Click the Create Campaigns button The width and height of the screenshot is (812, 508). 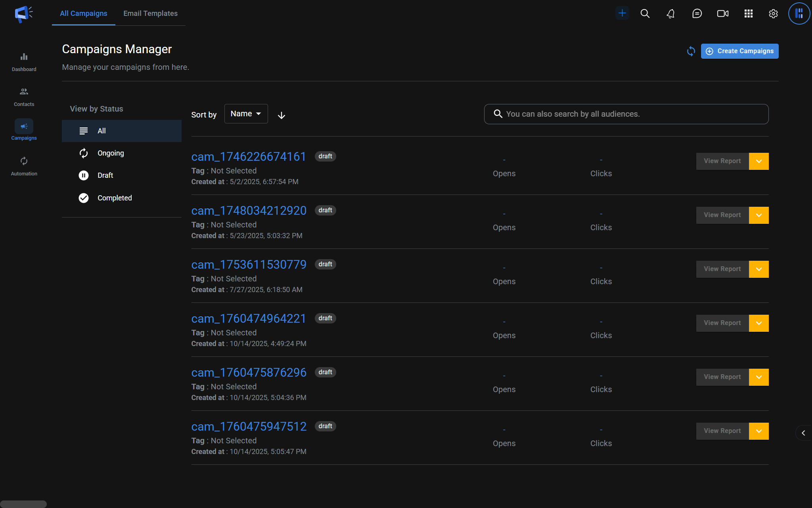pyautogui.click(x=739, y=51)
